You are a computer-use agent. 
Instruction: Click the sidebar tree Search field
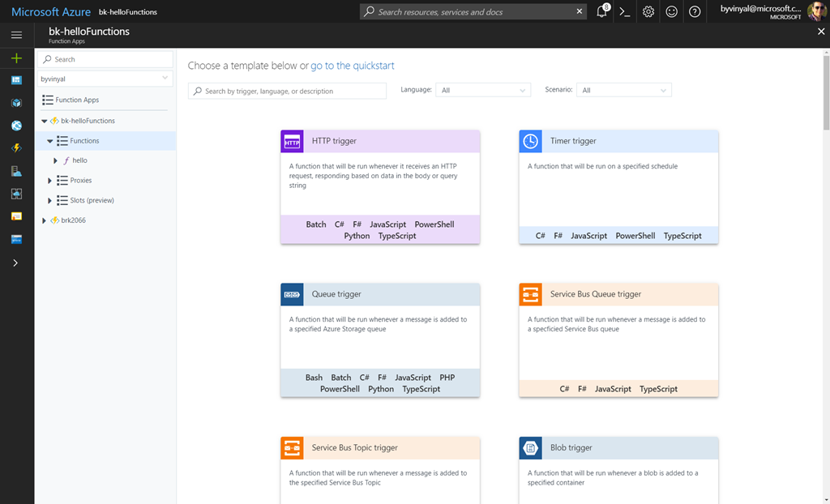click(105, 59)
